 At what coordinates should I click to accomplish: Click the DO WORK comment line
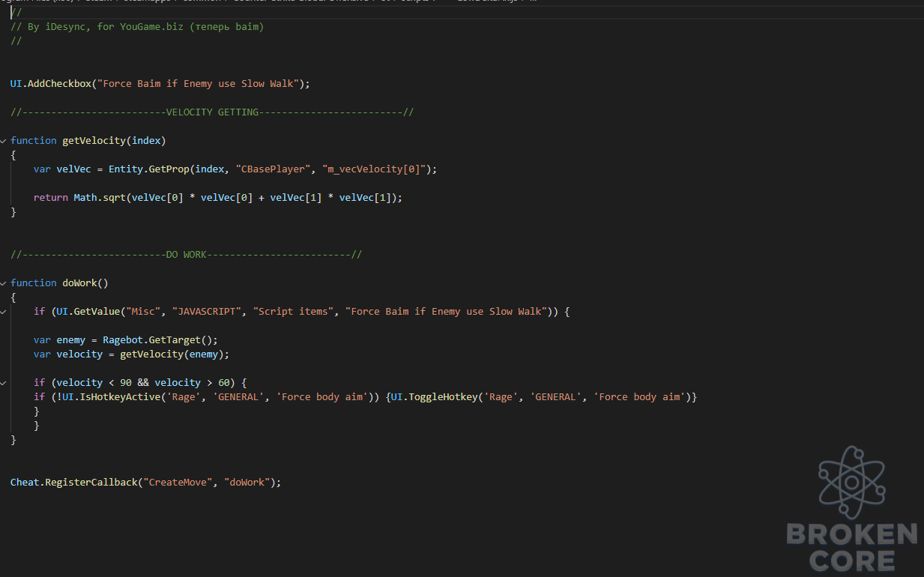tap(186, 255)
